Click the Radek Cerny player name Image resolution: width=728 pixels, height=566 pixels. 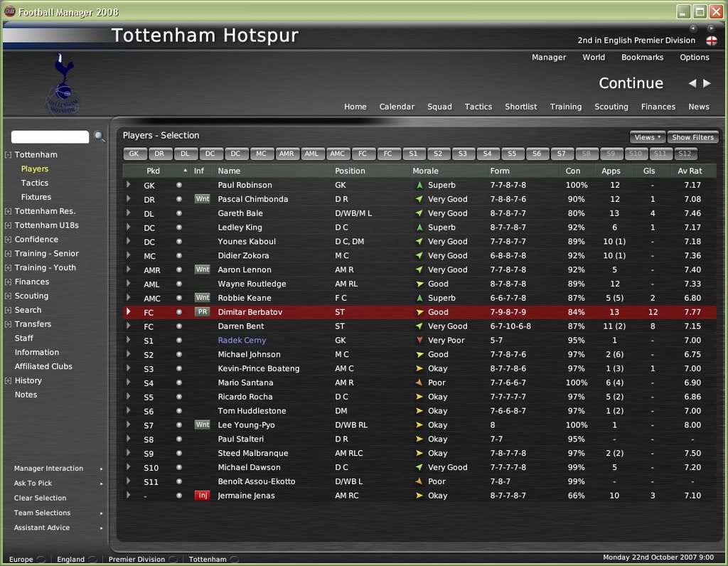coord(242,340)
